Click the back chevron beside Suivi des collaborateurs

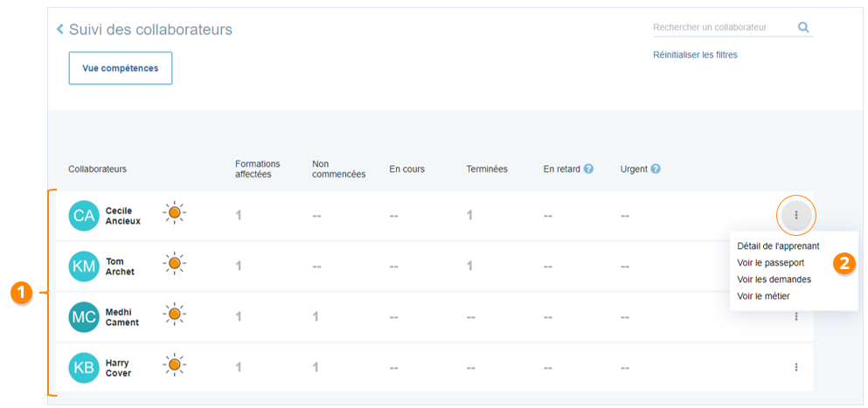coord(60,30)
